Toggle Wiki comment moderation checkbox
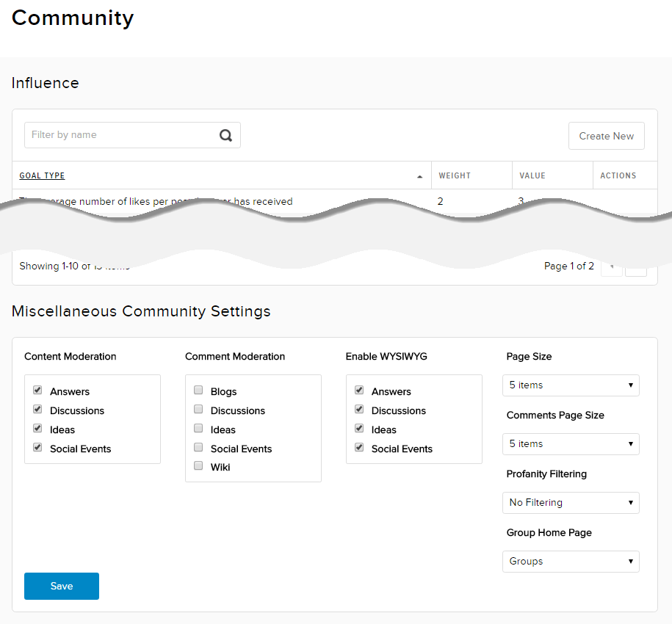This screenshot has width=672, height=624. click(x=198, y=465)
